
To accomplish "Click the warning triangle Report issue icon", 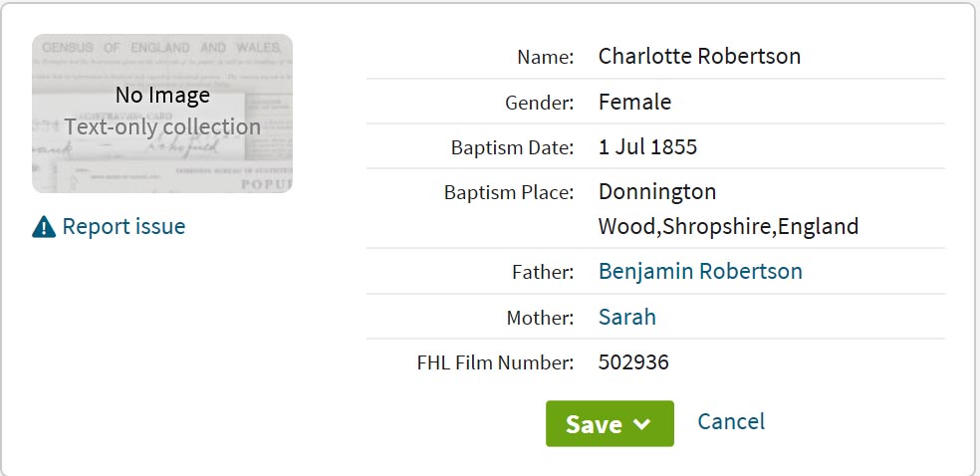I will pos(44,227).
